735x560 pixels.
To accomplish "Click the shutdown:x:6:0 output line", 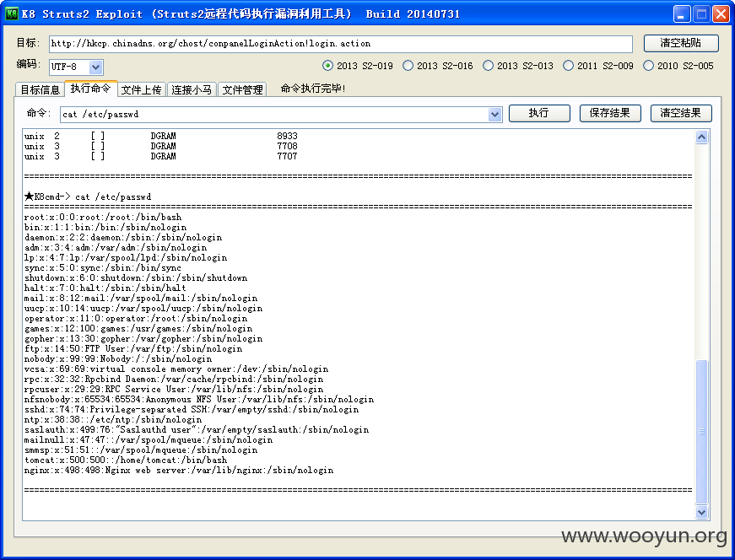I will pos(136,277).
